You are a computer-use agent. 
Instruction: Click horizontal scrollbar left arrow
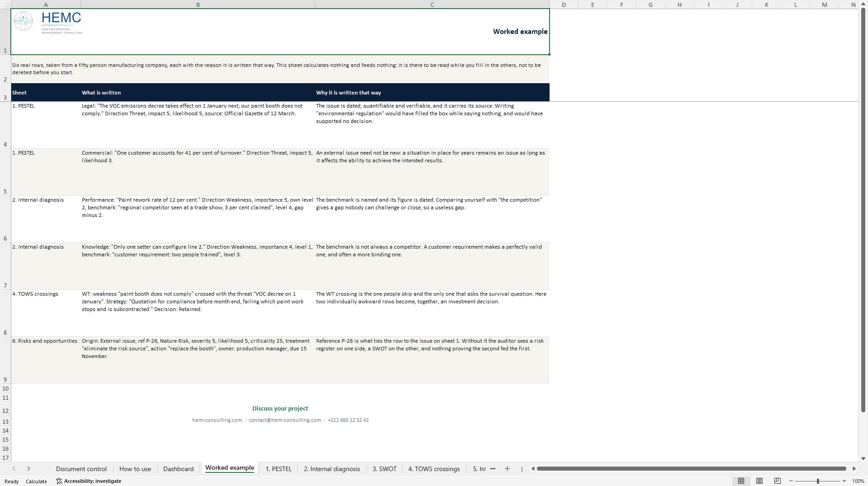pyautogui.click(x=533, y=469)
